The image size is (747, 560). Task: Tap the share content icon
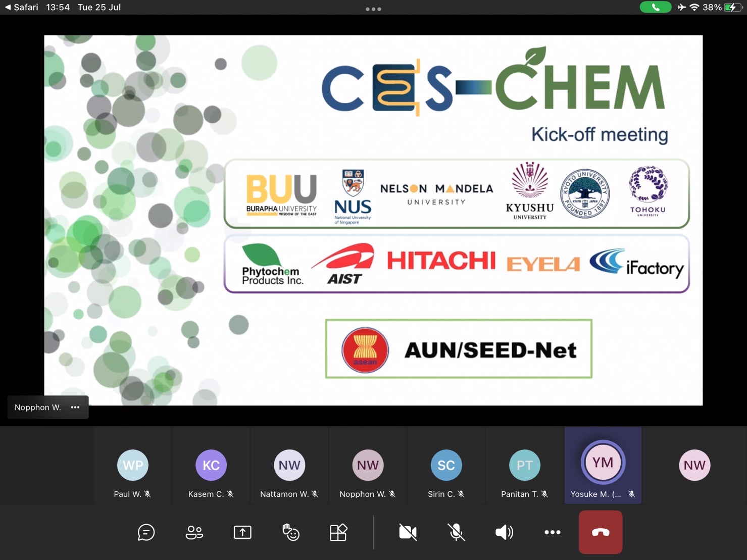(x=242, y=532)
